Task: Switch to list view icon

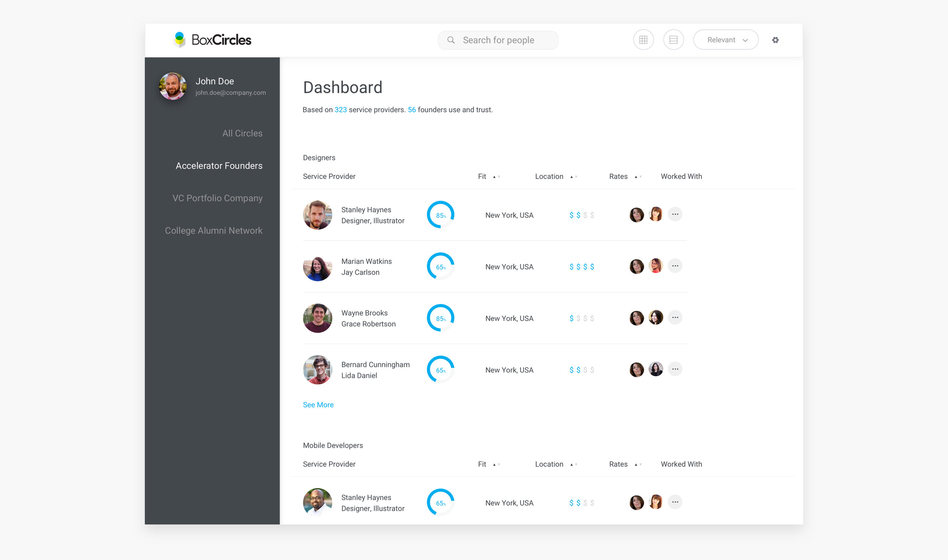Action: coord(673,40)
